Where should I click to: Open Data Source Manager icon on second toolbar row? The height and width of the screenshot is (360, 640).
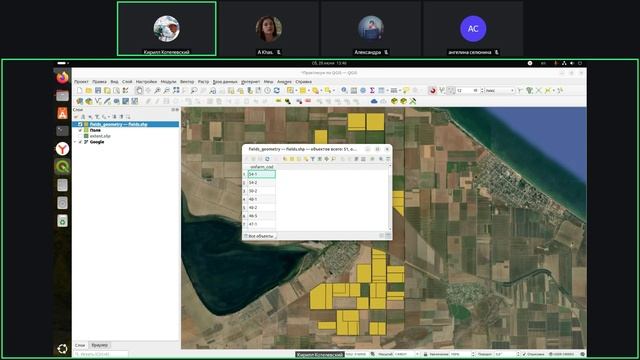80,101
